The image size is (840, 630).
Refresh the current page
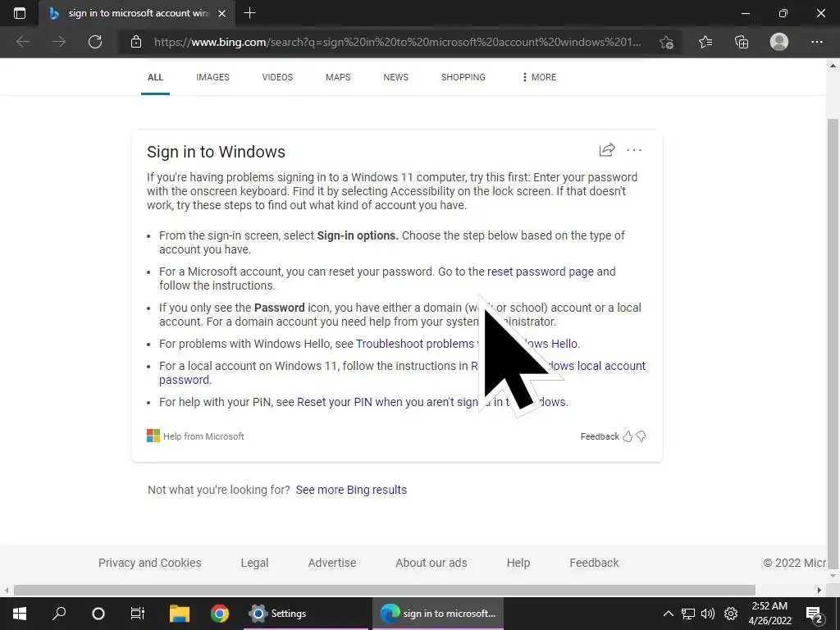pyautogui.click(x=95, y=42)
